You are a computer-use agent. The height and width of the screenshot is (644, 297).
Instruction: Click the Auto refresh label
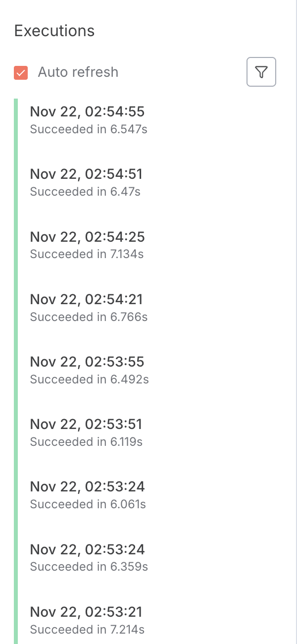[x=78, y=72]
